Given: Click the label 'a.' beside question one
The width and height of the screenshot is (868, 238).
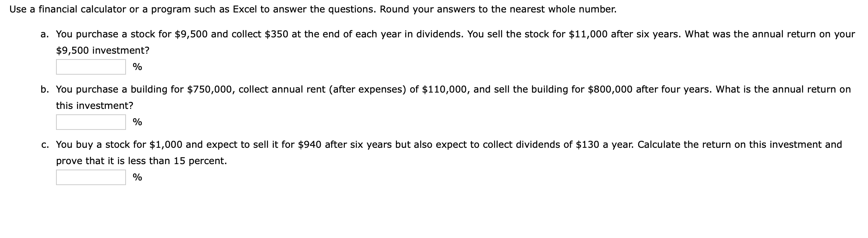Looking at the screenshot, I should click(x=44, y=34).
